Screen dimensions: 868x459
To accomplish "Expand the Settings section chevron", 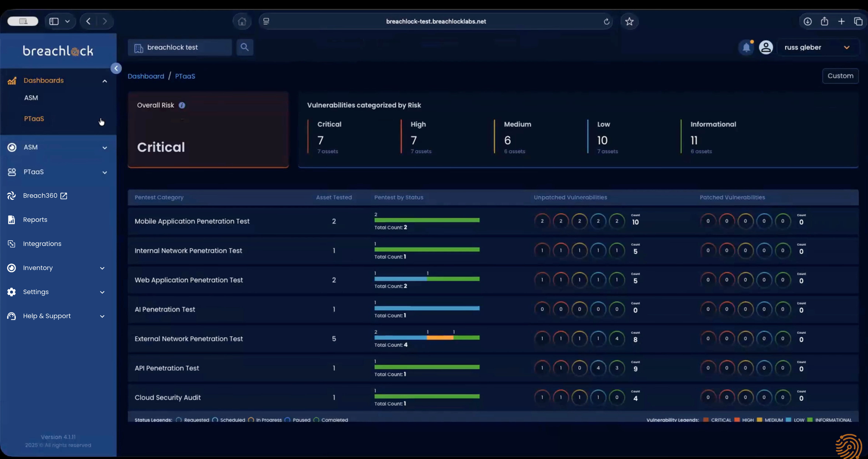I will click(x=102, y=292).
